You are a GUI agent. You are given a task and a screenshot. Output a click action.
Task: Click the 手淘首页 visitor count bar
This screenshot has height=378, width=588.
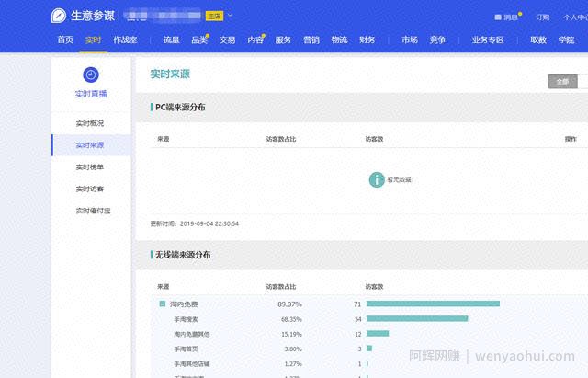point(369,349)
